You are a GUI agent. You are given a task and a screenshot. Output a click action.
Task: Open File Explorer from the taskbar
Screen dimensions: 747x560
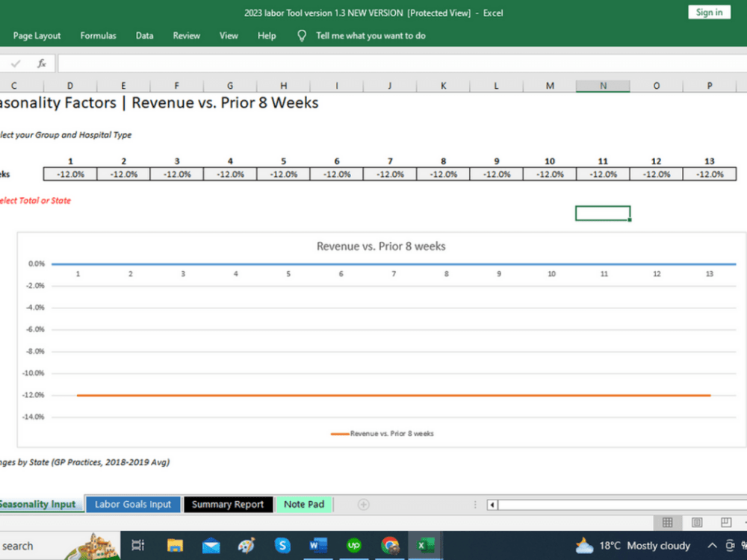click(175, 546)
